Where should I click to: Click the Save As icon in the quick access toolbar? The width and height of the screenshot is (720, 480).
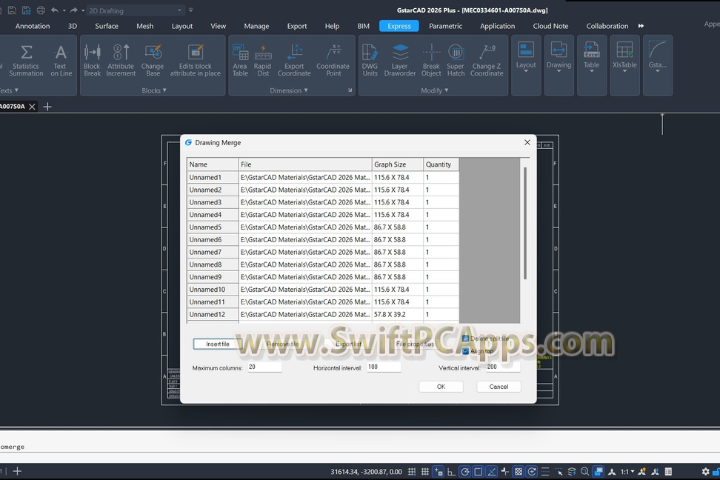(26, 10)
